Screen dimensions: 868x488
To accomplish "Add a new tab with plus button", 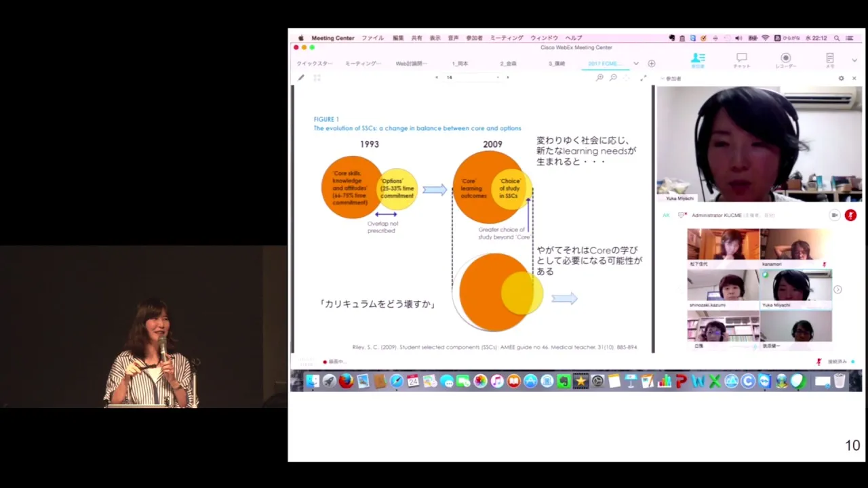I will click(x=652, y=64).
